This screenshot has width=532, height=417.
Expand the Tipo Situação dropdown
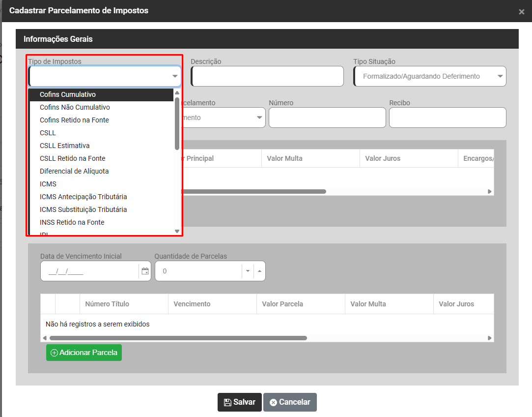point(500,76)
